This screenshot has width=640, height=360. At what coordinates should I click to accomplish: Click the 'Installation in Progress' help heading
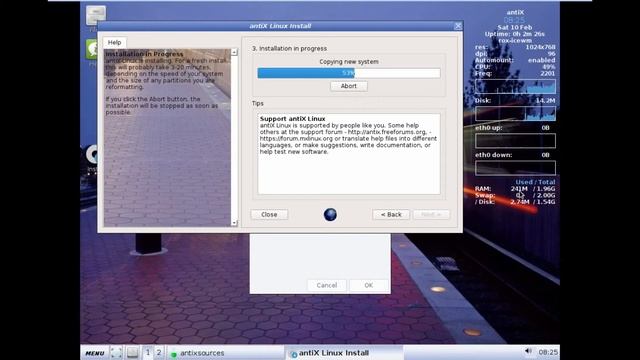[144, 54]
